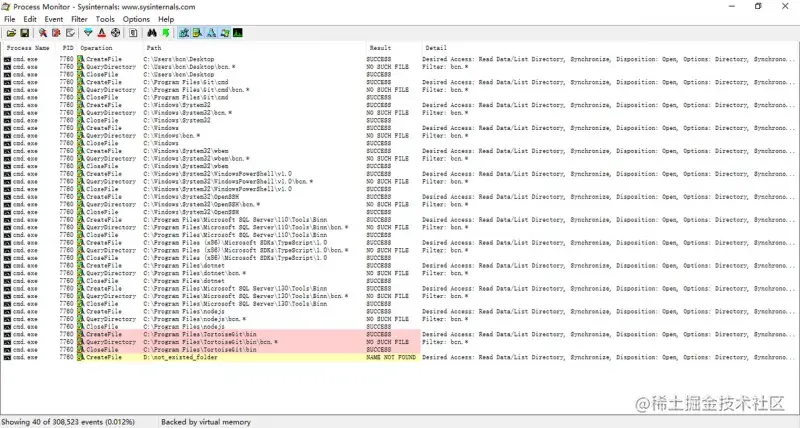Toggle Show Profiling Events icon
Image resolution: width=800 pixels, height=428 pixels.
pos(238,33)
